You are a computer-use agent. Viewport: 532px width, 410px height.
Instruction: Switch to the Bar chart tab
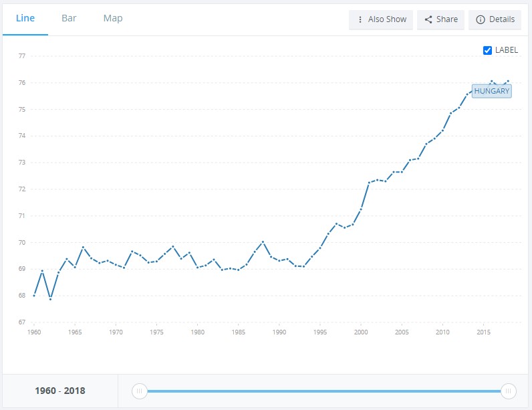tap(69, 19)
